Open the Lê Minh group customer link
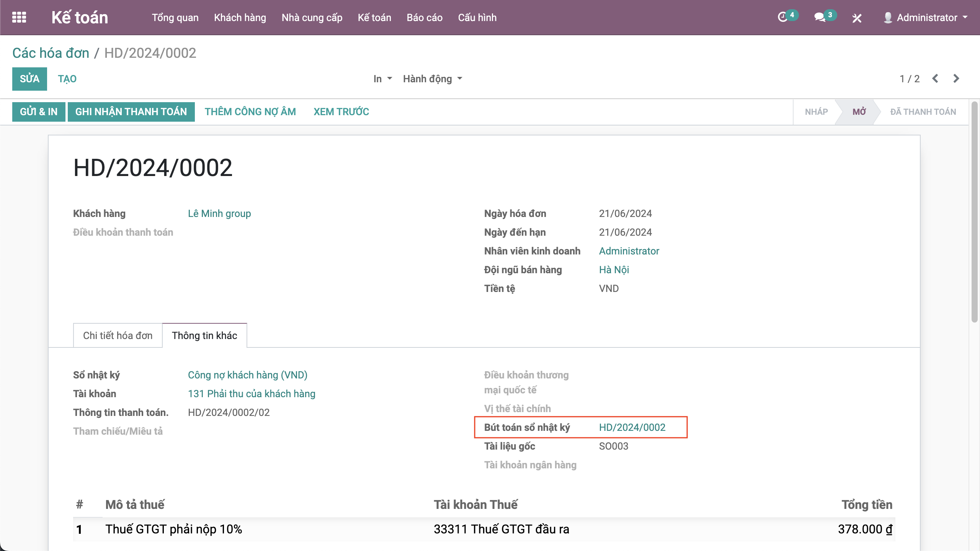Viewport: 980px width, 551px height. [219, 214]
